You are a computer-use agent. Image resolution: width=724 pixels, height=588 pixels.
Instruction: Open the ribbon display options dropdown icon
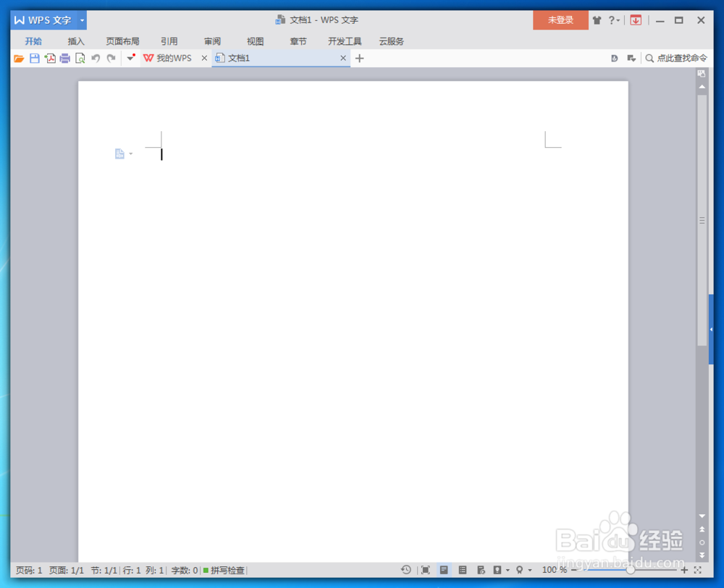point(631,58)
